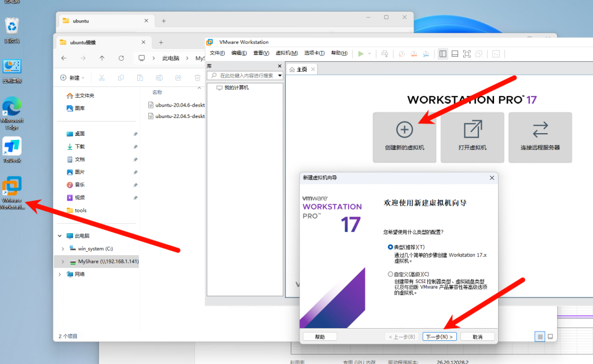Select 我的计算机 in the VMware library

point(233,88)
